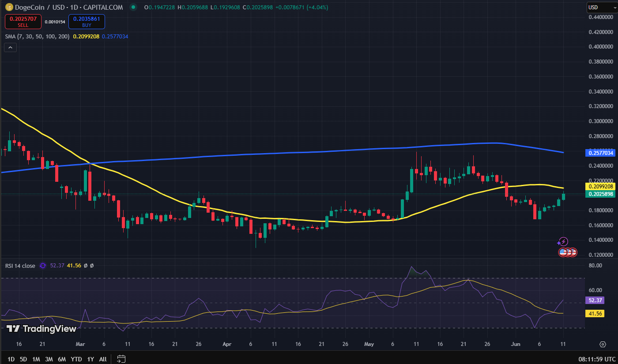This screenshot has height=364, width=618.
Task: Click the May label on time axis
Action: coord(369,344)
